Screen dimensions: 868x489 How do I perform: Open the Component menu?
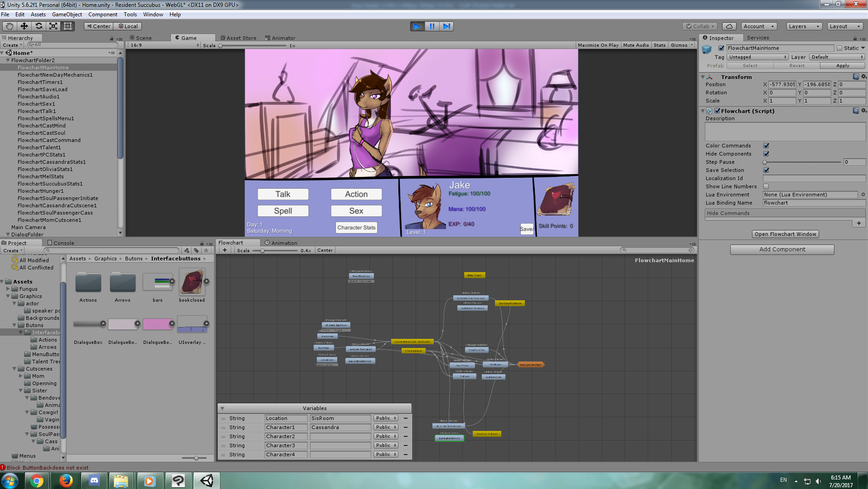[103, 15]
